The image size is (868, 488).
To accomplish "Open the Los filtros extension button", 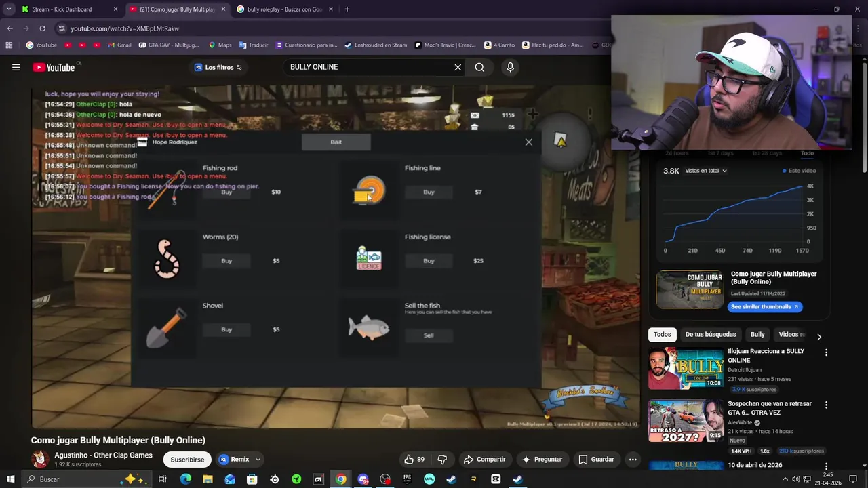I will click(x=218, y=67).
